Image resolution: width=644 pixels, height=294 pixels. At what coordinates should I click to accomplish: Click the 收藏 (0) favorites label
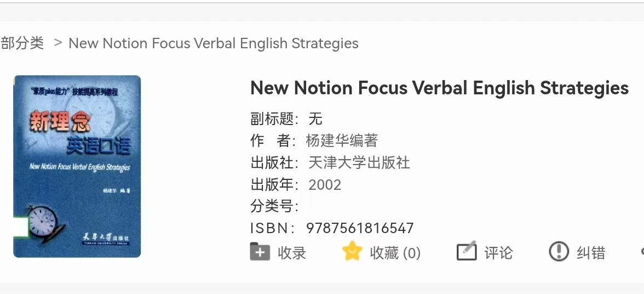point(395,253)
